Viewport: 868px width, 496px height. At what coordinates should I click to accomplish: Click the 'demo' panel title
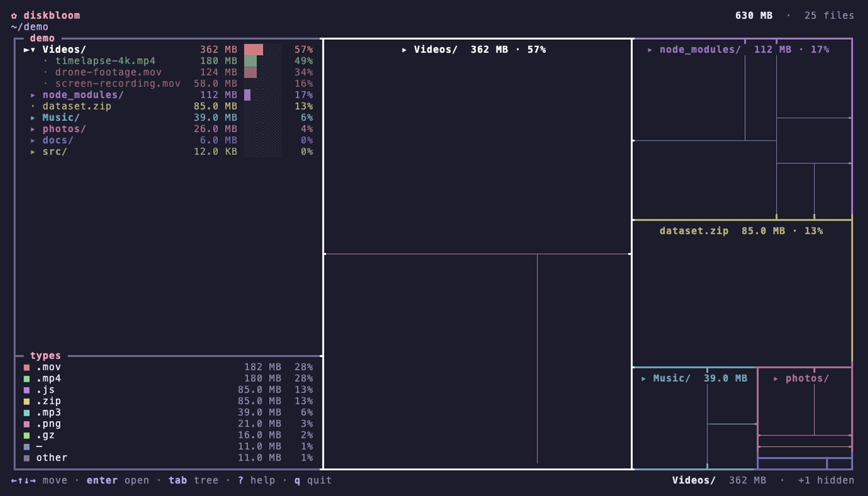(42, 38)
